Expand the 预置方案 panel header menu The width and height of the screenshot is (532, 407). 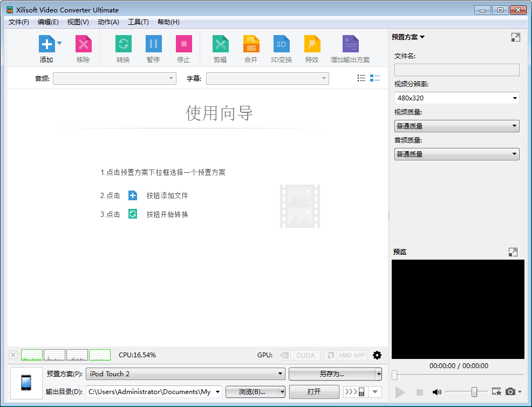(408, 37)
